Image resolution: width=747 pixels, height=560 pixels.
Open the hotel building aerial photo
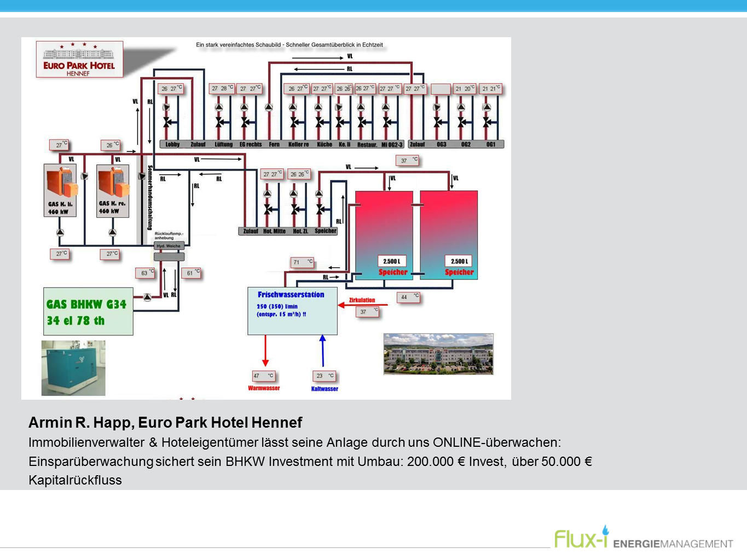point(438,354)
